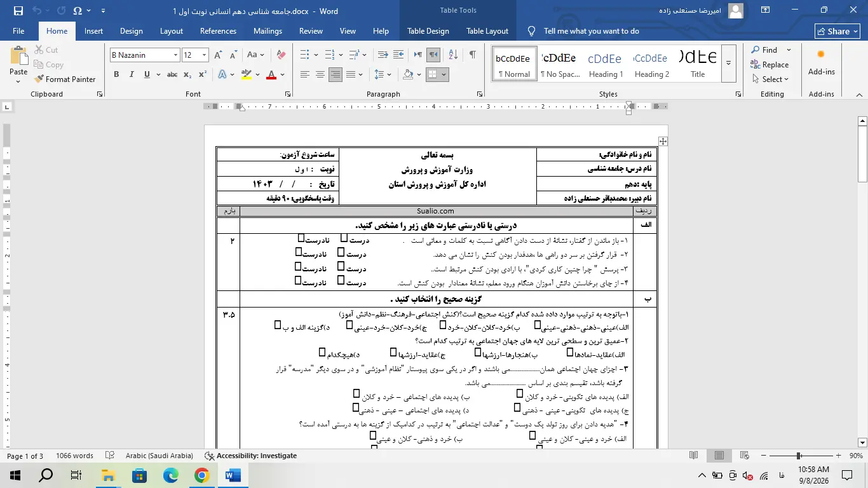
Task: Open the font size dropdown
Action: coord(204,55)
